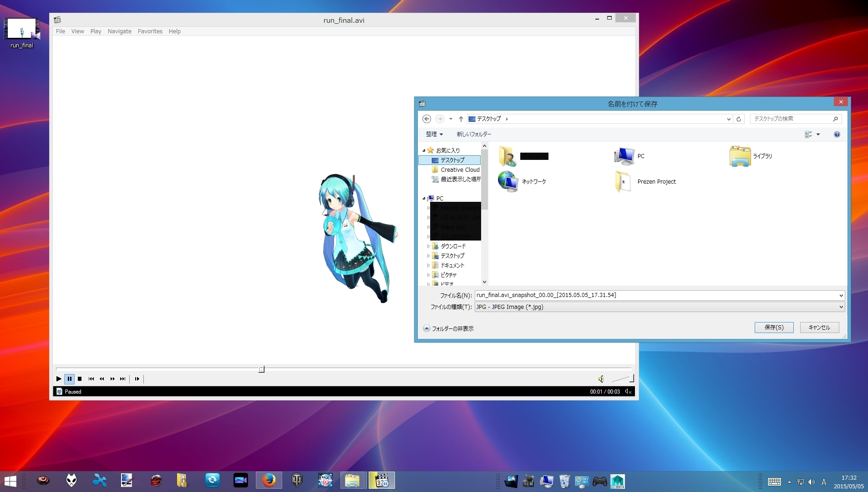Start playback with the Play button
The height and width of the screenshot is (492, 868).
pyautogui.click(x=59, y=379)
